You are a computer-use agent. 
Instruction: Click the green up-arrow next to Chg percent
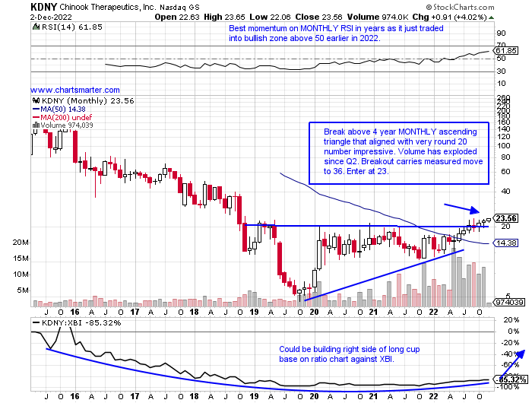click(x=492, y=17)
